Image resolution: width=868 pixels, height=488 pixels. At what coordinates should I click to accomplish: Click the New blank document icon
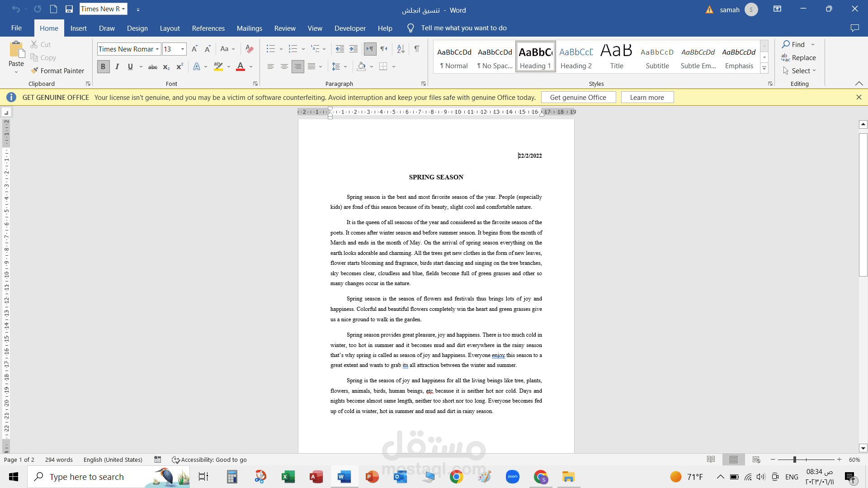pyautogui.click(x=53, y=9)
